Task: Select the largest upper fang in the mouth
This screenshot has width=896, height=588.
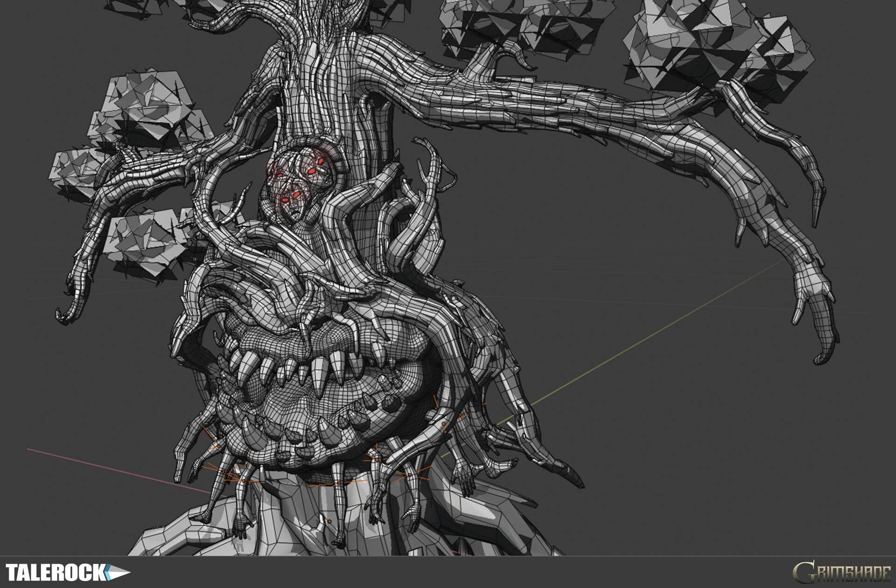Action: pyautogui.click(x=319, y=376)
